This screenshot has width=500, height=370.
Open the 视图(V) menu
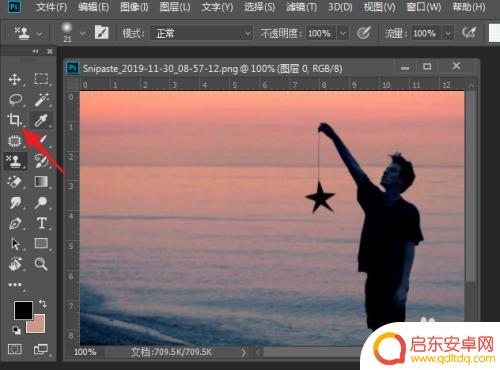(x=379, y=7)
